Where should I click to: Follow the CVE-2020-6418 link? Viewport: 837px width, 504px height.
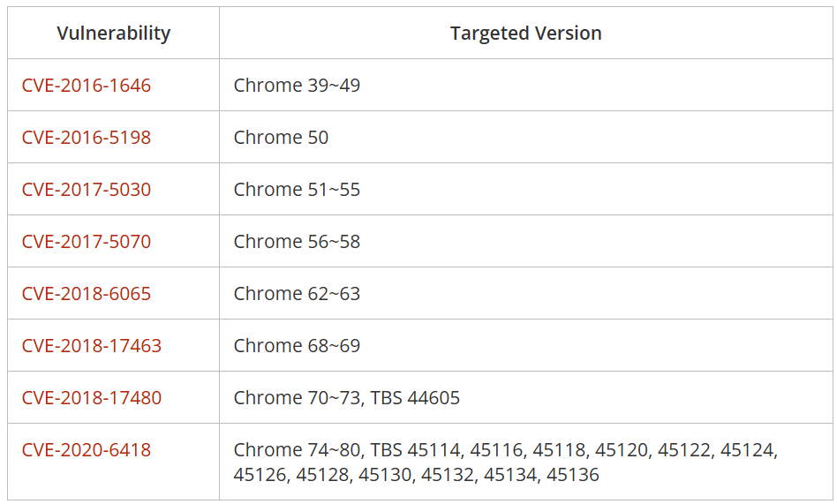87,450
